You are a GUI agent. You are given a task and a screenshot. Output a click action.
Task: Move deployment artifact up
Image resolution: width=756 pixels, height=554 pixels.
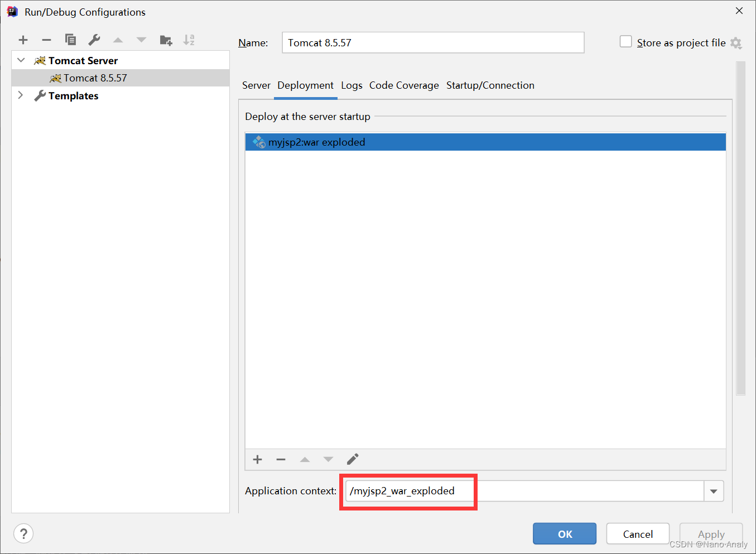pyautogui.click(x=305, y=459)
